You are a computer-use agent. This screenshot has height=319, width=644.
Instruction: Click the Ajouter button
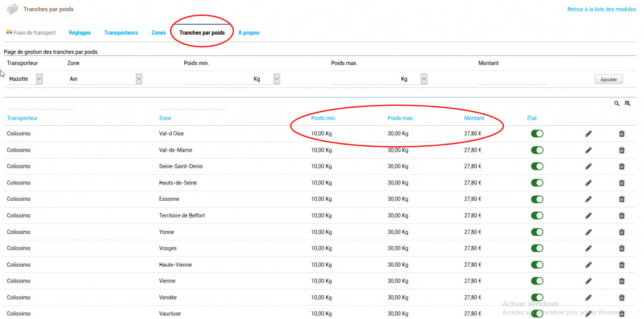(x=608, y=79)
